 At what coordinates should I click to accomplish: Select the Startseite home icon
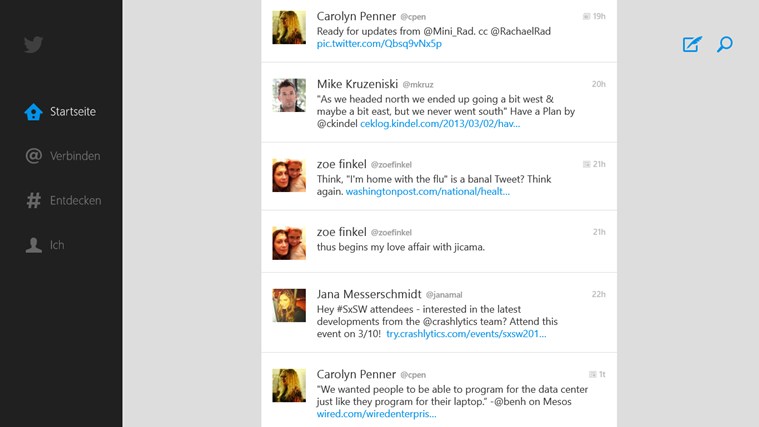tap(33, 112)
